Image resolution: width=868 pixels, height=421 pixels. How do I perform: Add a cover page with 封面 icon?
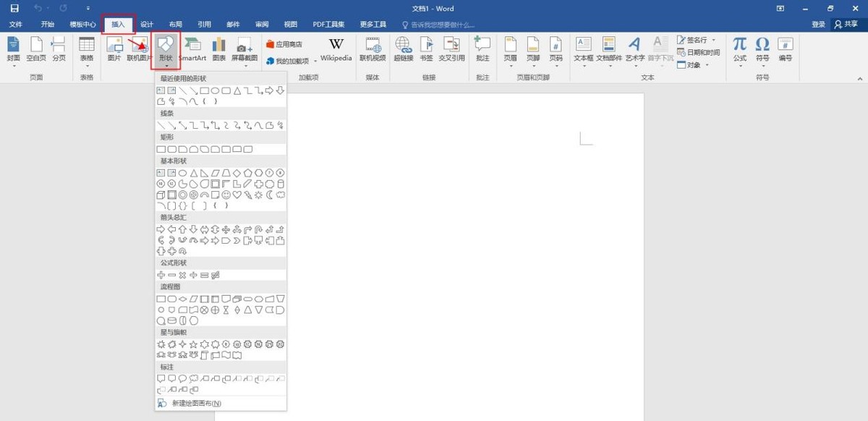(x=13, y=45)
